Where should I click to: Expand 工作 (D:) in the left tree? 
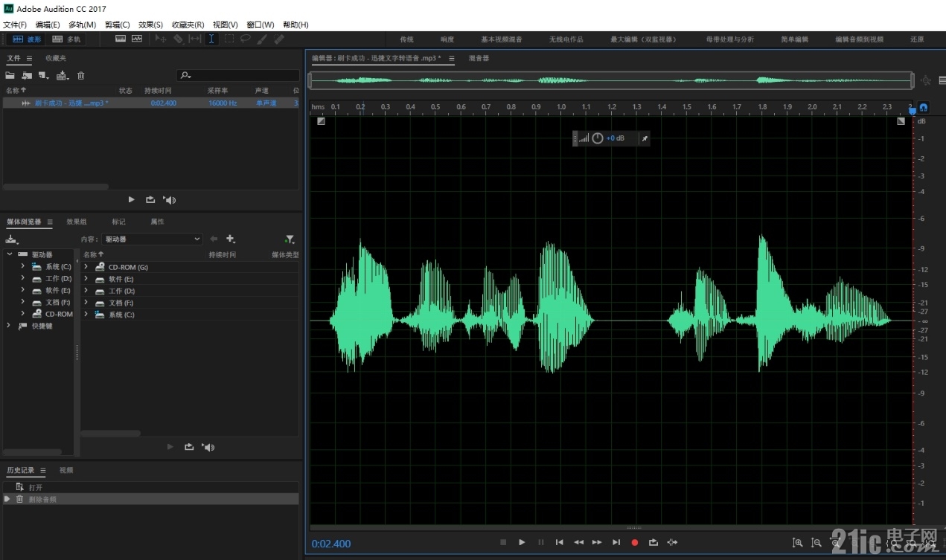(22, 278)
